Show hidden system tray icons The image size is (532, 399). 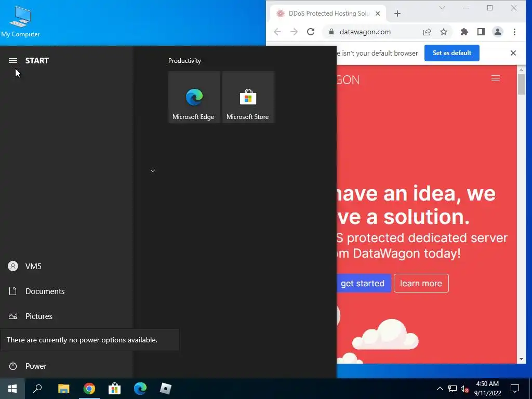pyautogui.click(x=440, y=389)
